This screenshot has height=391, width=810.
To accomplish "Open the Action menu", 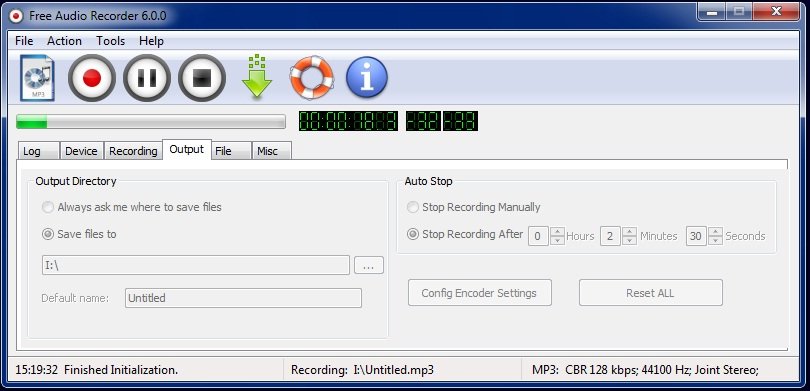I will (65, 41).
